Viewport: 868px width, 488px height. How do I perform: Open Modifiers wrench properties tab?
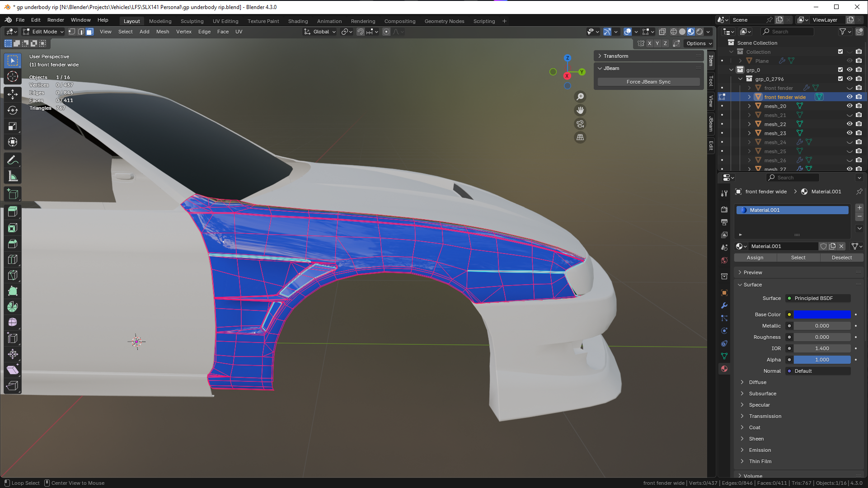(x=724, y=305)
